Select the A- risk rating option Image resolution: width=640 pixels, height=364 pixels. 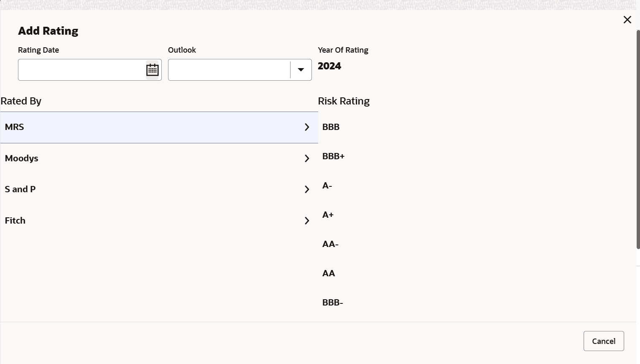pos(327,186)
